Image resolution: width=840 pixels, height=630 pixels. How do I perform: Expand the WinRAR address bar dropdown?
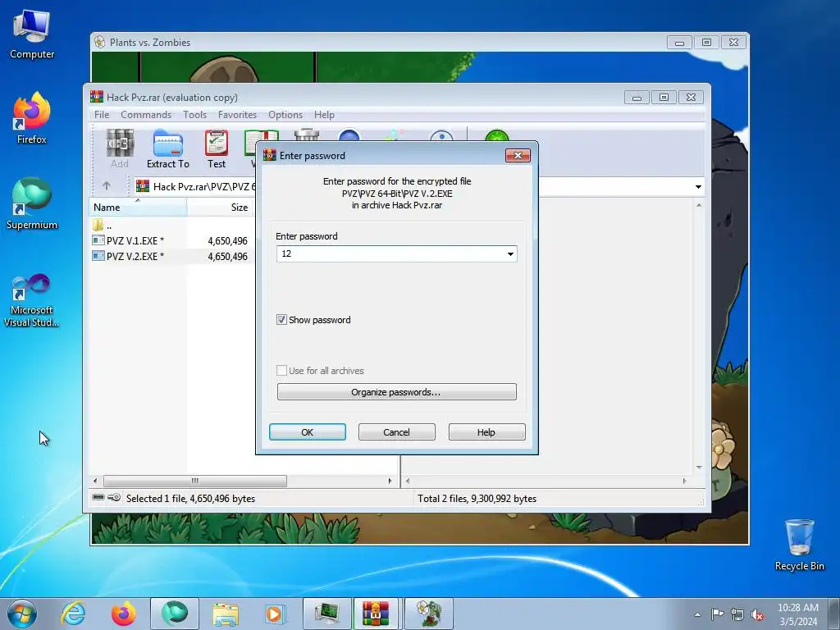[698, 186]
